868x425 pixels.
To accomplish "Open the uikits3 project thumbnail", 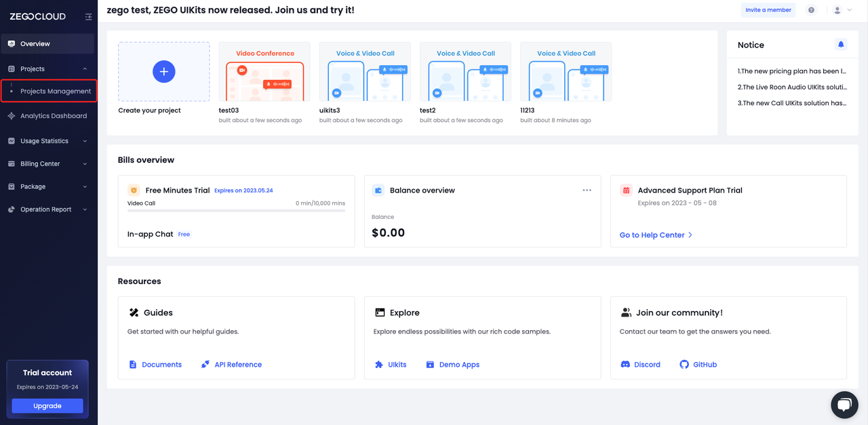I will [365, 72].
